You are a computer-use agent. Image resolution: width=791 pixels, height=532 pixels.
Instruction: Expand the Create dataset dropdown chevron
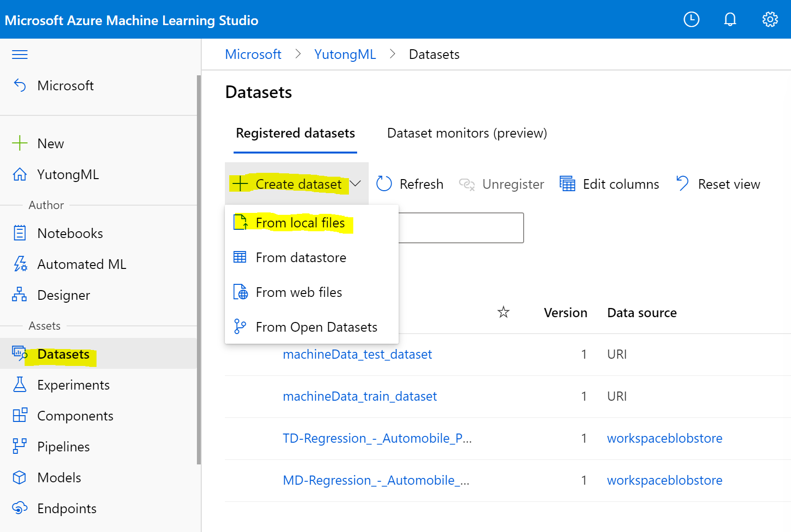[356, 184]
